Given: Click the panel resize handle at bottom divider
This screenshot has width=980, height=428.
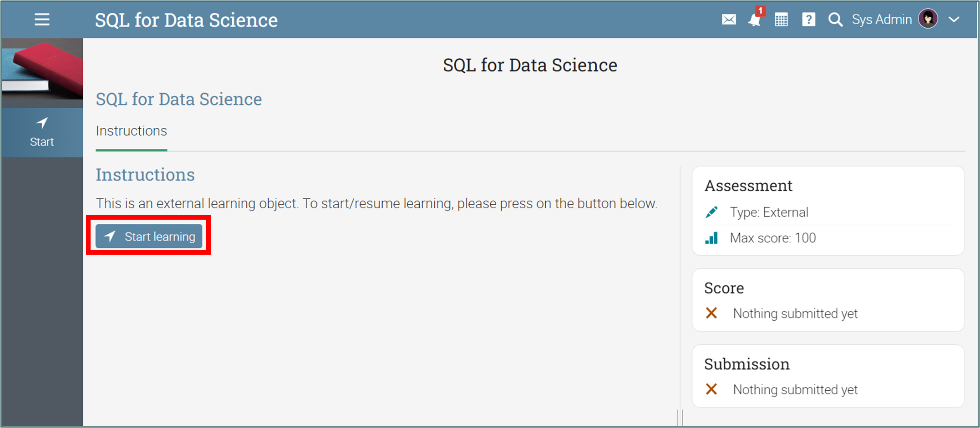Looking at the screenshot, I should (680, 418).
